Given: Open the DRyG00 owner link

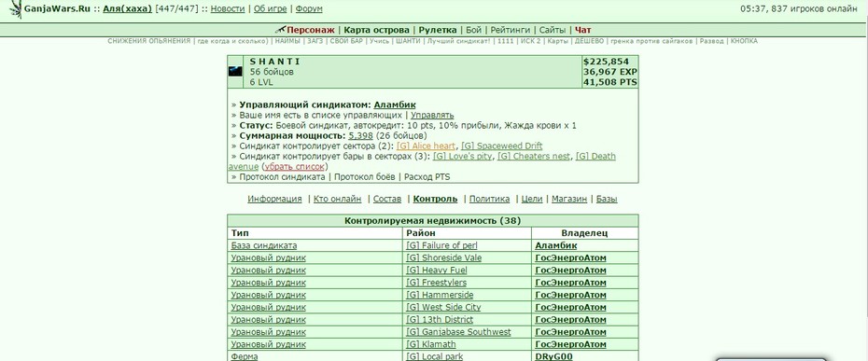Looking at the screenshot, I should coord(553,356).
